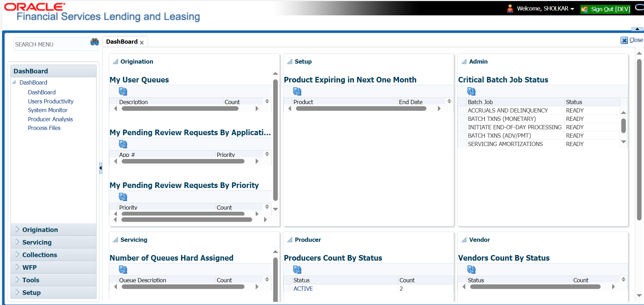Open the DashBoard accordion header in sidebar
Screen dimensions: 644x305
[54, 71]
